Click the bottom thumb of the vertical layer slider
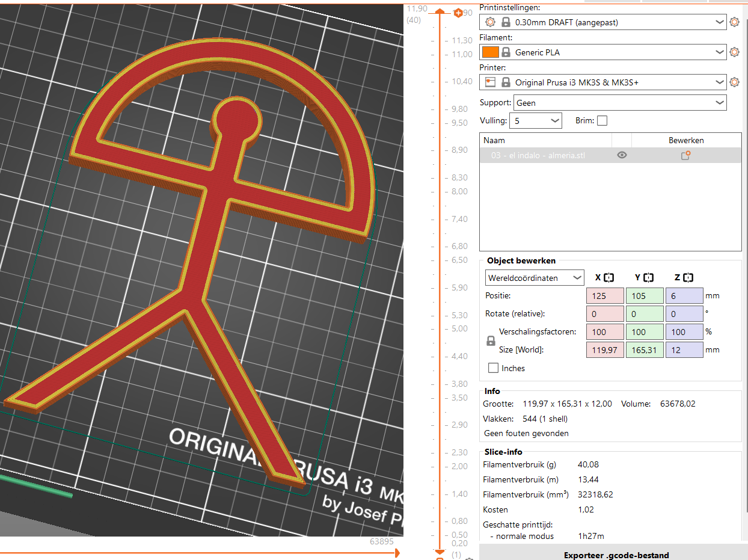Screen dimensions: 748x560 [x=440, y=552]
